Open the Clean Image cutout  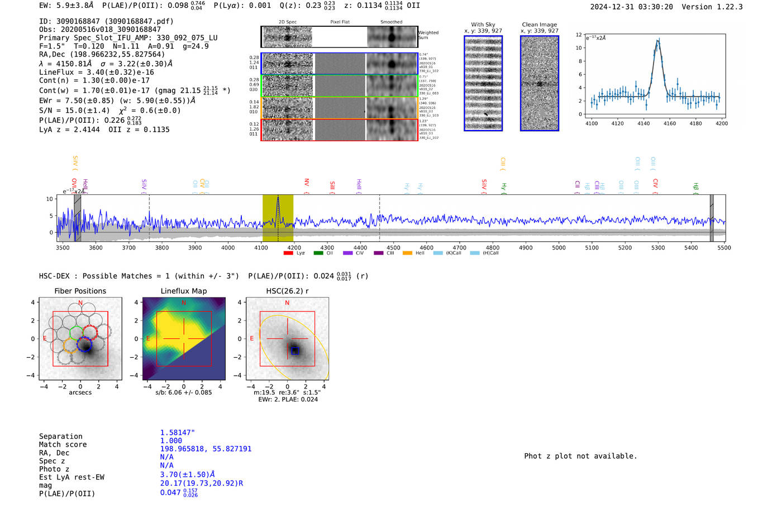coord(540,83)
